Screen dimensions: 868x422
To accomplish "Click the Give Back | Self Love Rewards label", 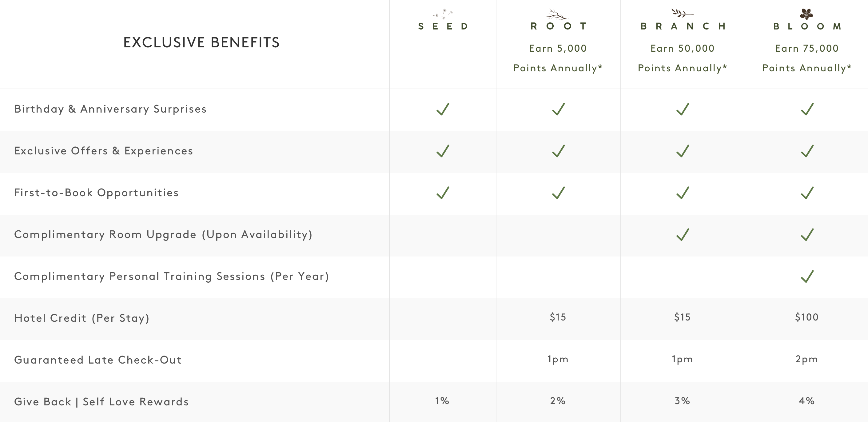I will click(102, 402).
